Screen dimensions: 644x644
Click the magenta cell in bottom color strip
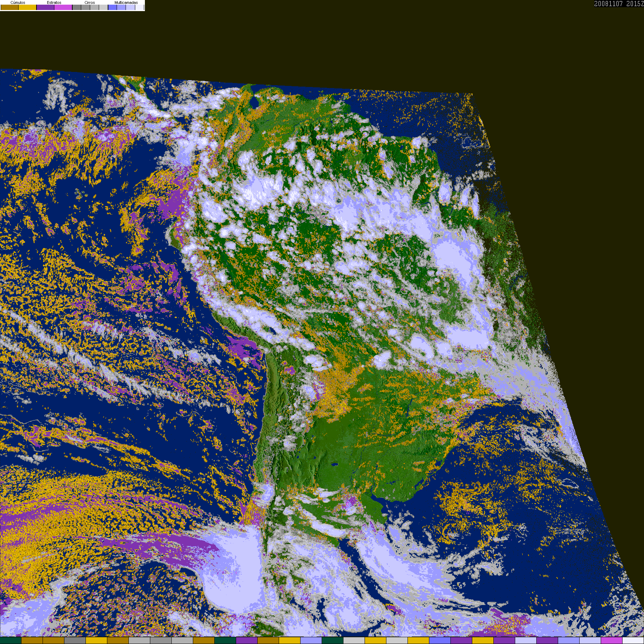pos(612,640)
